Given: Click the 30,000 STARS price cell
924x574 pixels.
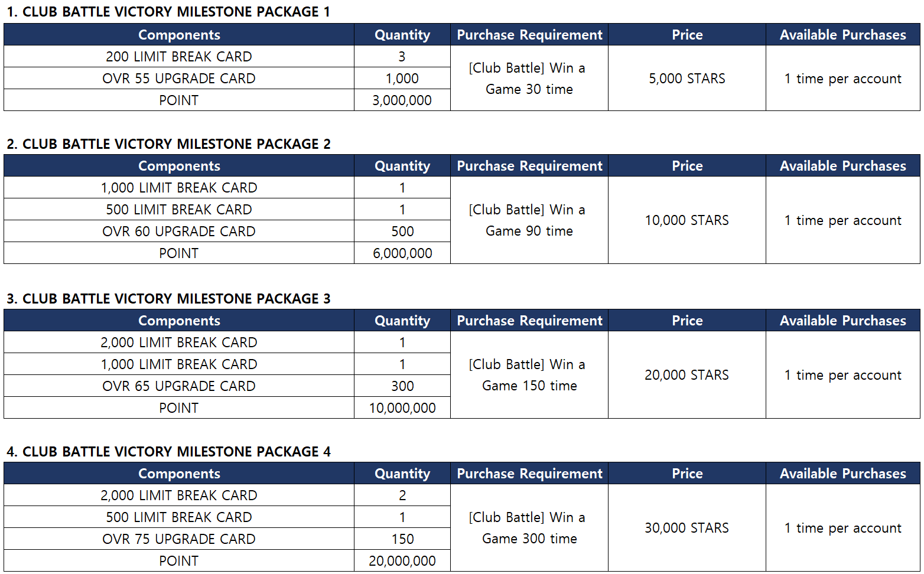Looking at the screenshot, I should [687, 528].
